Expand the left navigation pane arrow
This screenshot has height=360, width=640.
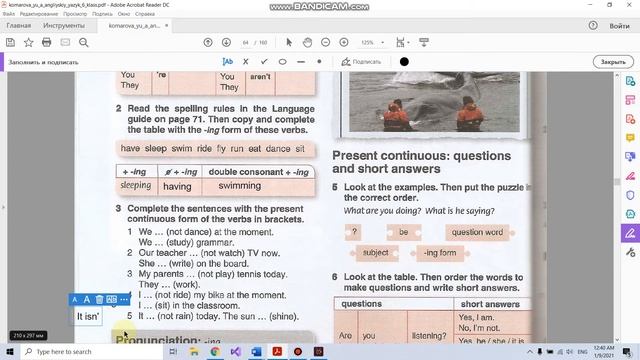(3, 207)
